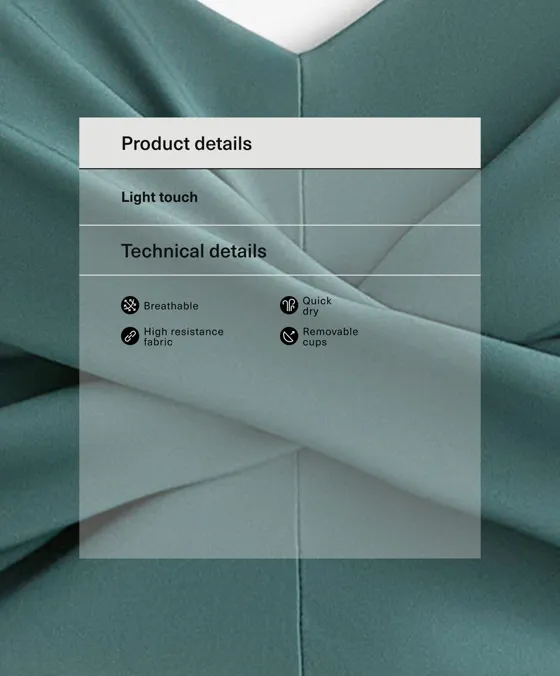
Task: Open the Removable cups label
Action: [x=330, y=337]
